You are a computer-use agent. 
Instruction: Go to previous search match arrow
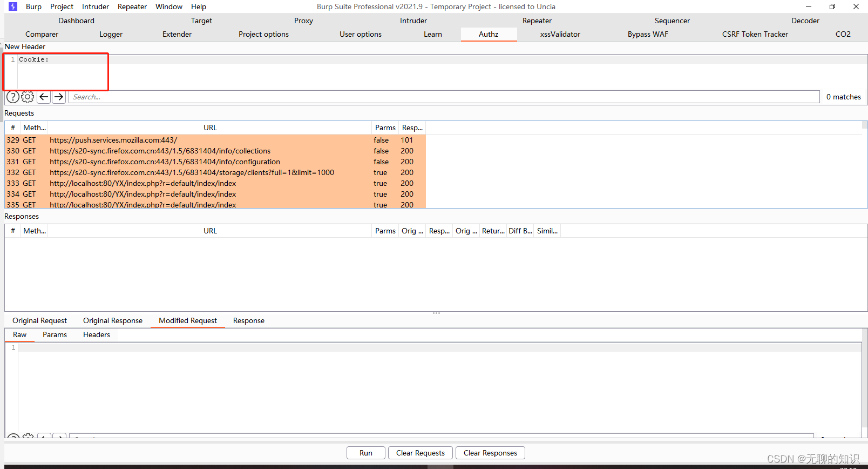tap(44, 97)
